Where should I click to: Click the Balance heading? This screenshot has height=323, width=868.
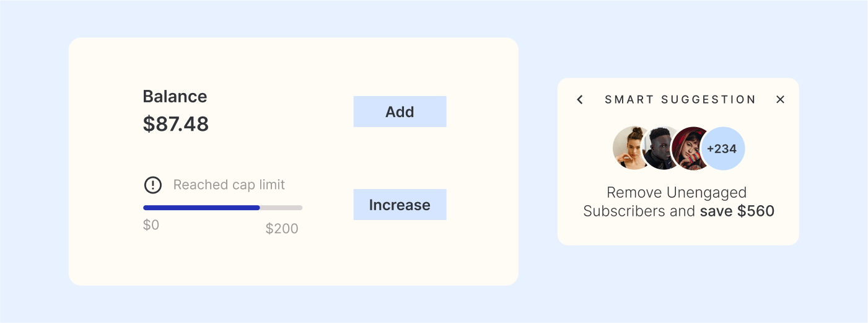click(x=175, y=97)
